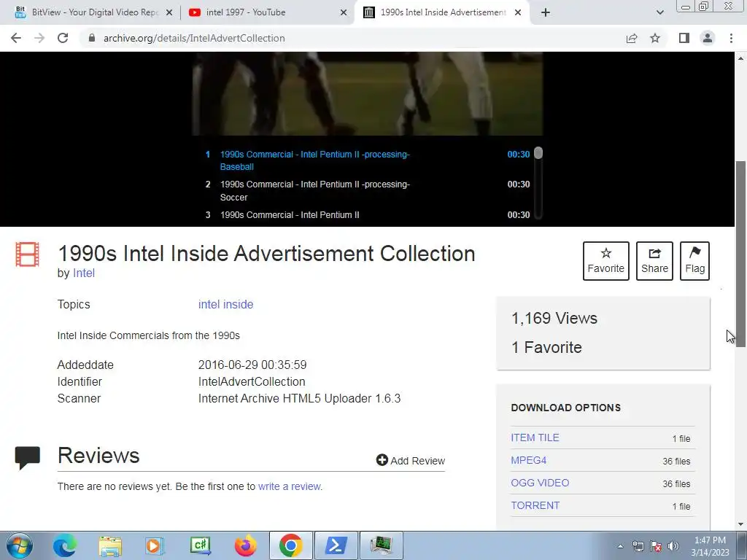
Task: Open the TORRENT download option
Action: [535, 506]
